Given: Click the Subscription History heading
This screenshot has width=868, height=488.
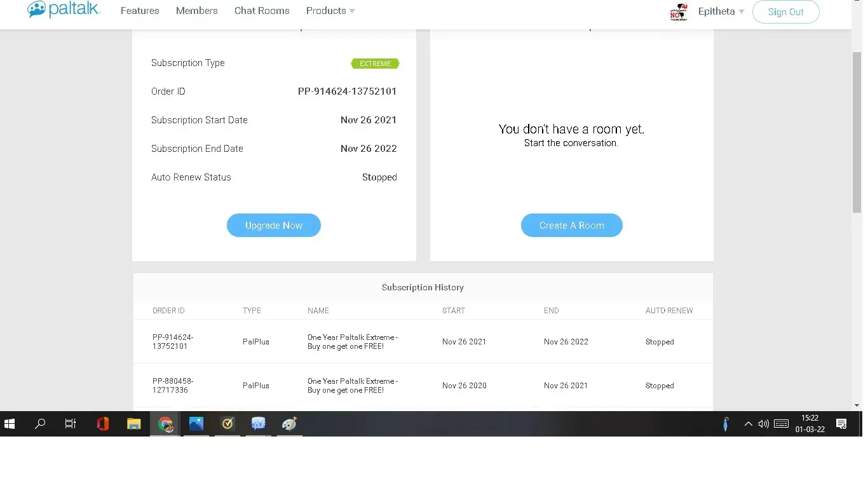Looking at the screenshot, I should (x=423, y=287).
